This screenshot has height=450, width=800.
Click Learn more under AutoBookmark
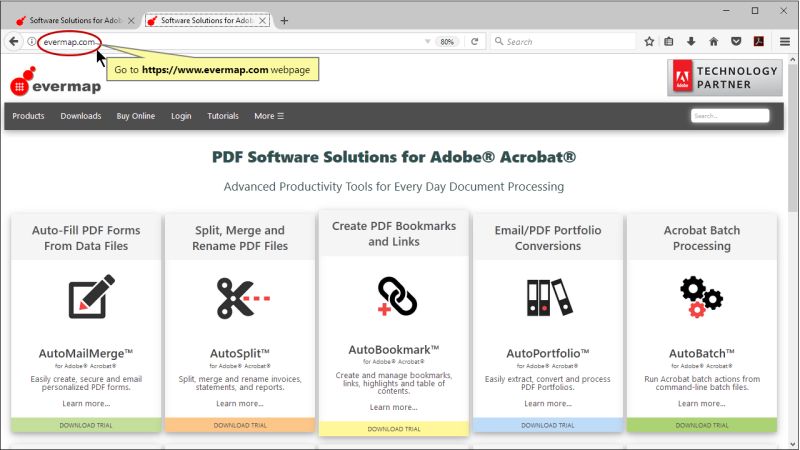click(394, 407)
